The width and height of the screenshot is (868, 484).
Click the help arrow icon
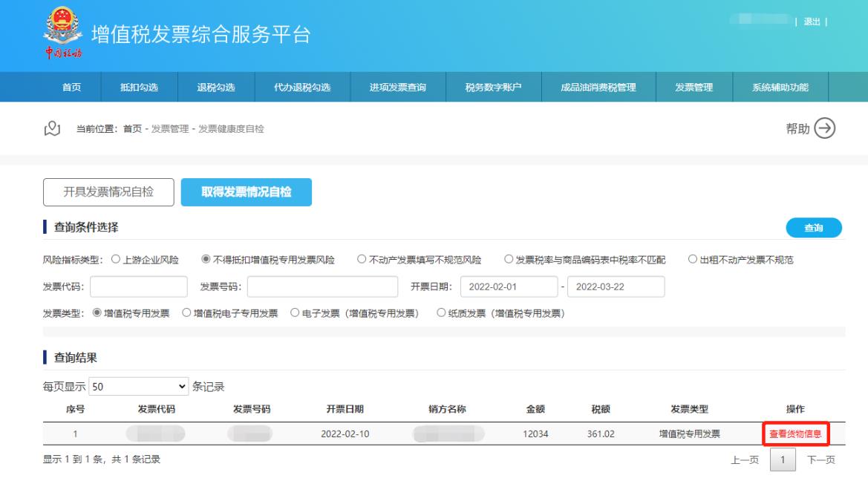824,128
